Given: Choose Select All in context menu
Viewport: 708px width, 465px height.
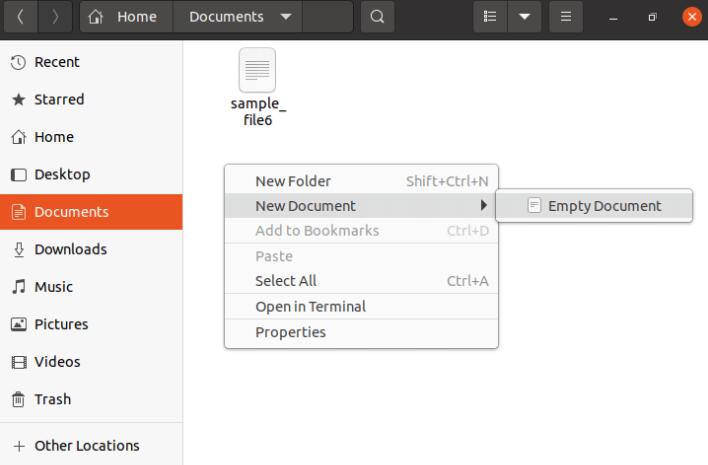Looking at the screenshot, I should pos(361,281).
